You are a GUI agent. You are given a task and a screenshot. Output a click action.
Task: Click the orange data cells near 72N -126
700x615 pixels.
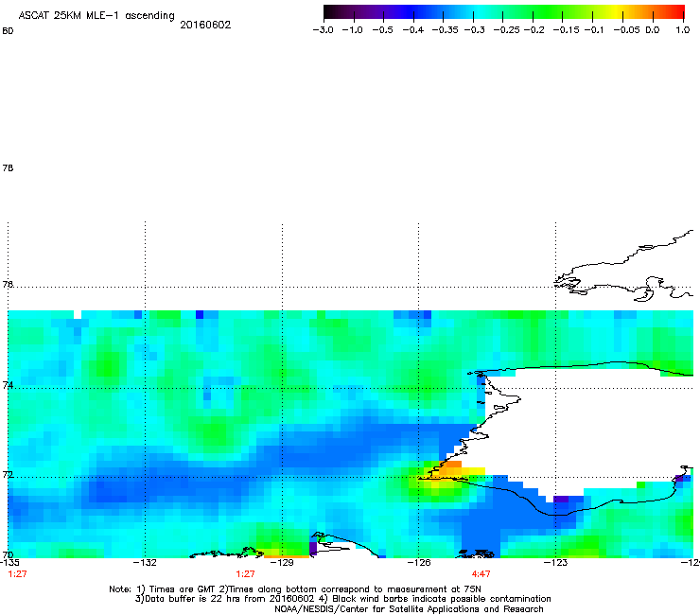[x=451, y=469]
